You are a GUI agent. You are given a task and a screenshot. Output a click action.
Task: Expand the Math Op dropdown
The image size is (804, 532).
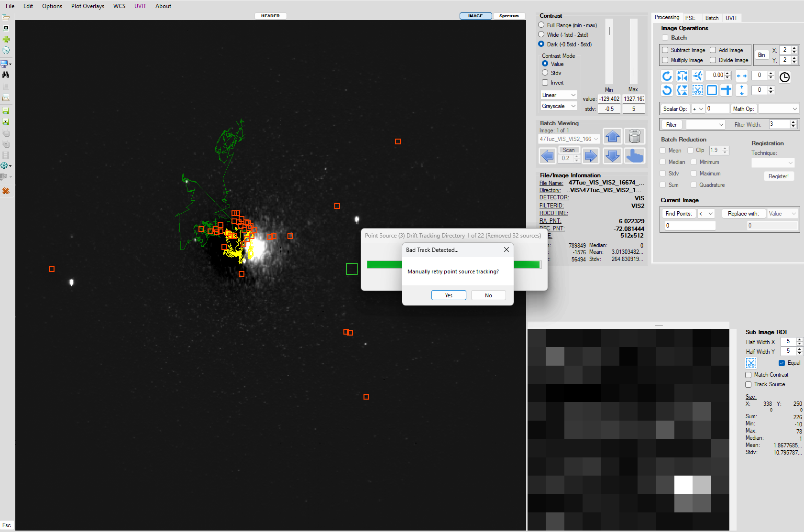[x=778, y=109]
